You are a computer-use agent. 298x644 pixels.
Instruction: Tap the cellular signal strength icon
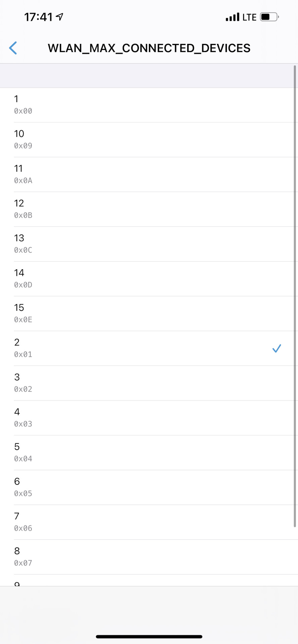tap(233, 17)
